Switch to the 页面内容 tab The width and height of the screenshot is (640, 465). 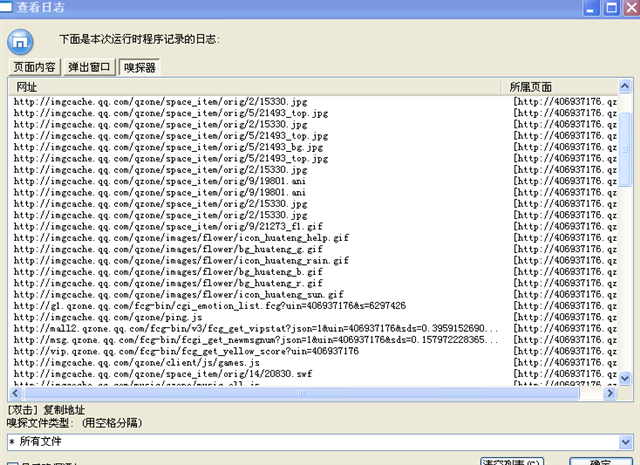[34, 67]
